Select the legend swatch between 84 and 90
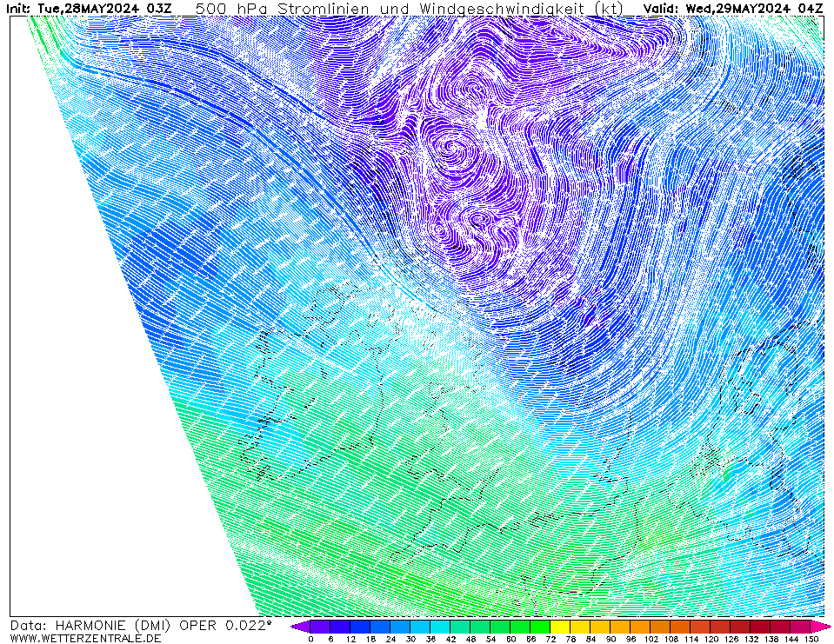 [601, 627]
